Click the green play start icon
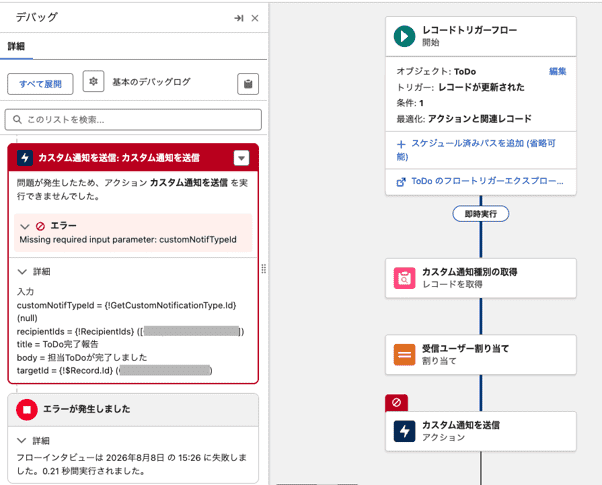The width and height of the screenshot is (602, 485). click(404, 36)
